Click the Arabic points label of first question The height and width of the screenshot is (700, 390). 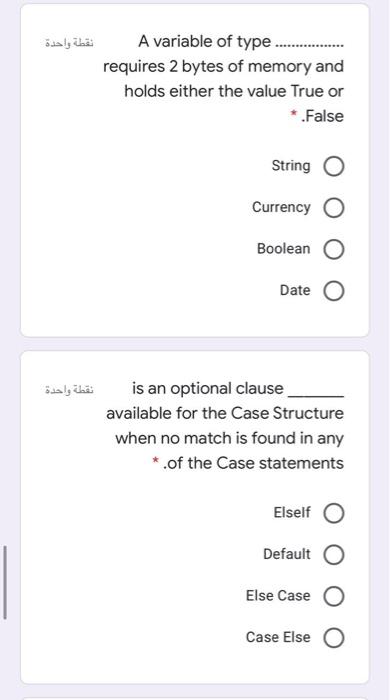coord(69,43)
